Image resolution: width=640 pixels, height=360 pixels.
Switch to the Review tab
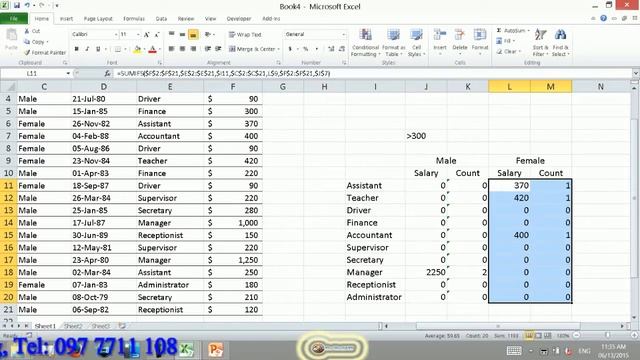(186, 19)
